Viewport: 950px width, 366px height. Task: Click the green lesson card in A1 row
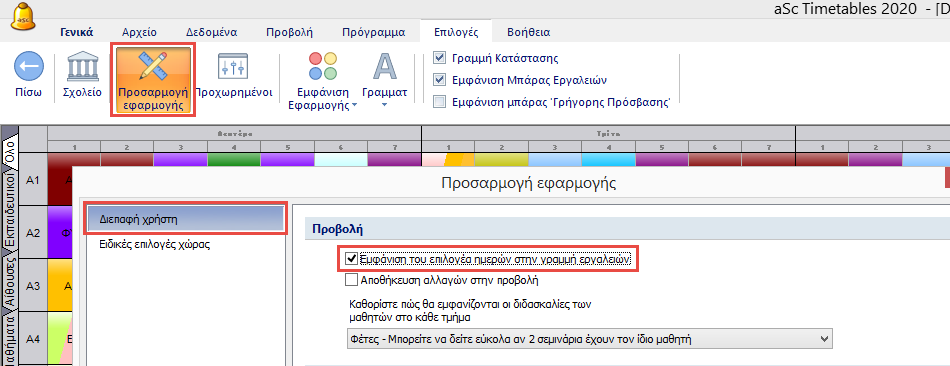[x=234, y=160]
